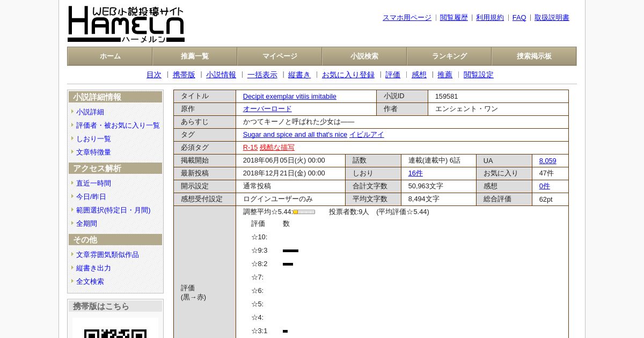Open 範囲選択(特定日・月間) link
Screen dimensions: 644x338
(113, 210)
